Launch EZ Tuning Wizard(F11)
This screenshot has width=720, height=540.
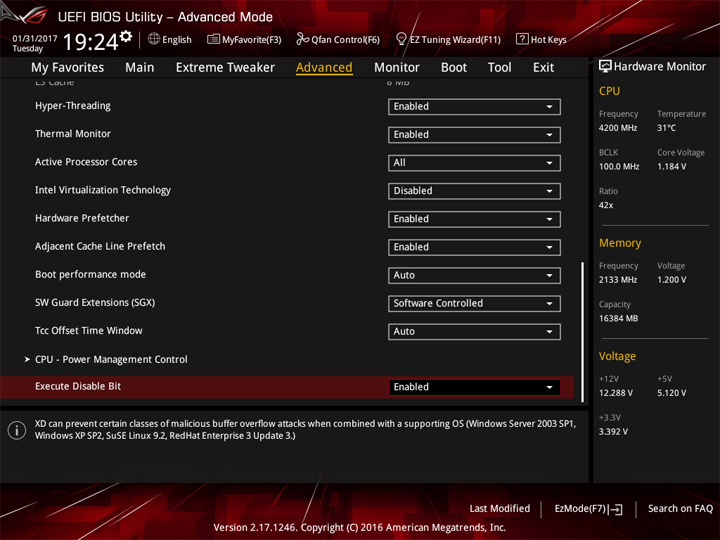click(x=448, y=39)
